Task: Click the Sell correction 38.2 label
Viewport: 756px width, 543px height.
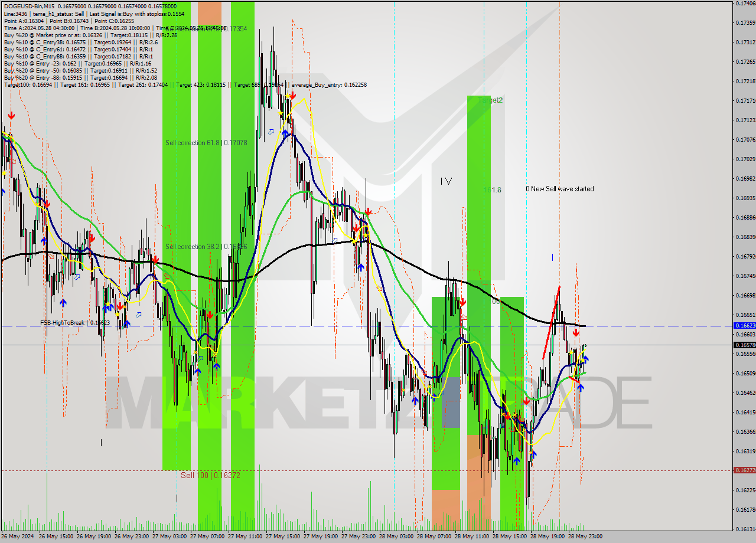Action: point(206,247)
